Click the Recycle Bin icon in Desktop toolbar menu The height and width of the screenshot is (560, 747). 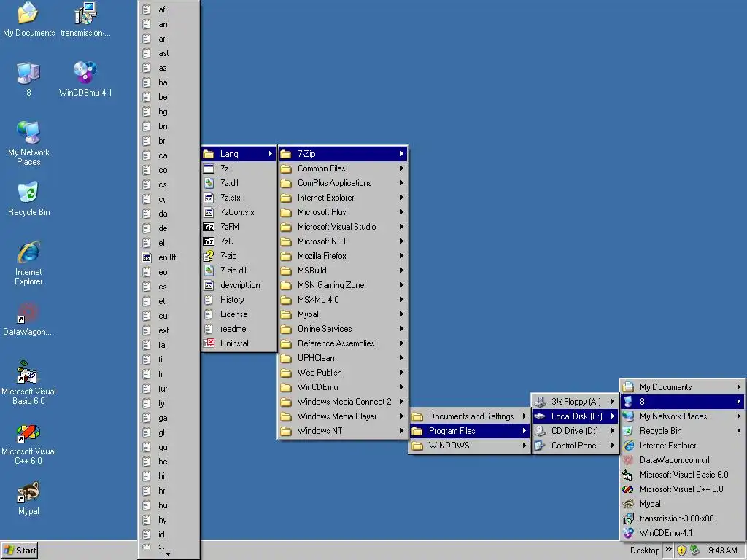(628, 431)
